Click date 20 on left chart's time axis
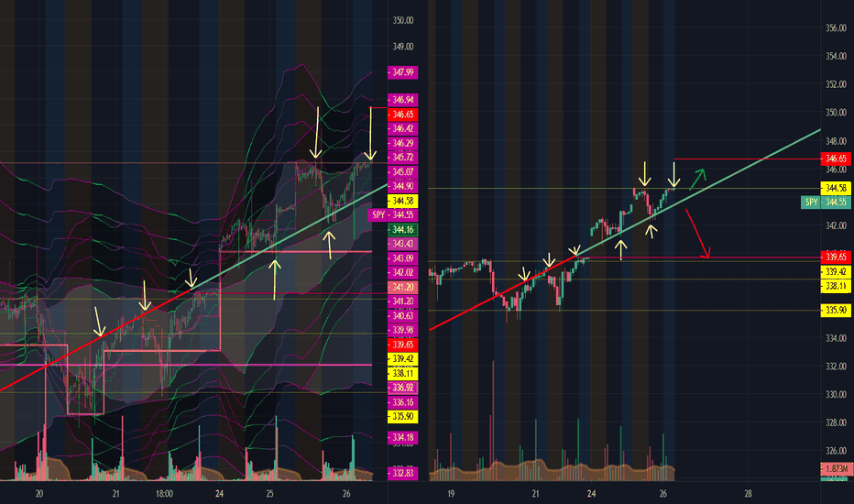 point(39,494)
